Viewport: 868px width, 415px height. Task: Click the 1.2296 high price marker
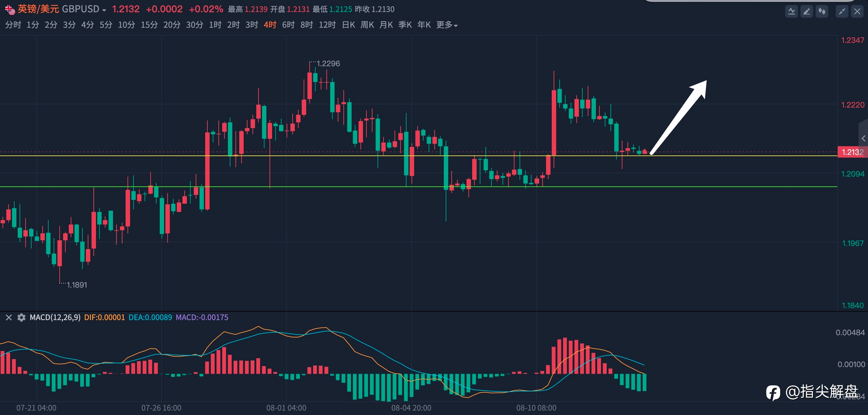coord(328,64)
